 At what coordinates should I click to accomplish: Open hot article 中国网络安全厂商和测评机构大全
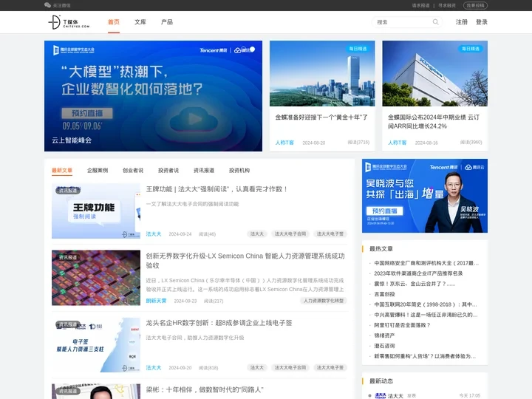pos(426,263)
